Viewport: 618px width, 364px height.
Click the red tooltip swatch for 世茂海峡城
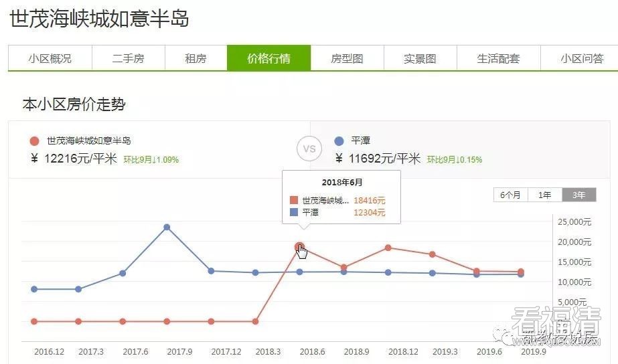coord(294,200)
